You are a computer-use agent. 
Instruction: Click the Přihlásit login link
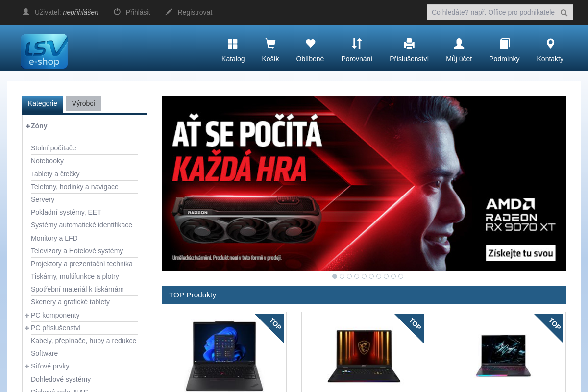[132, 12]
